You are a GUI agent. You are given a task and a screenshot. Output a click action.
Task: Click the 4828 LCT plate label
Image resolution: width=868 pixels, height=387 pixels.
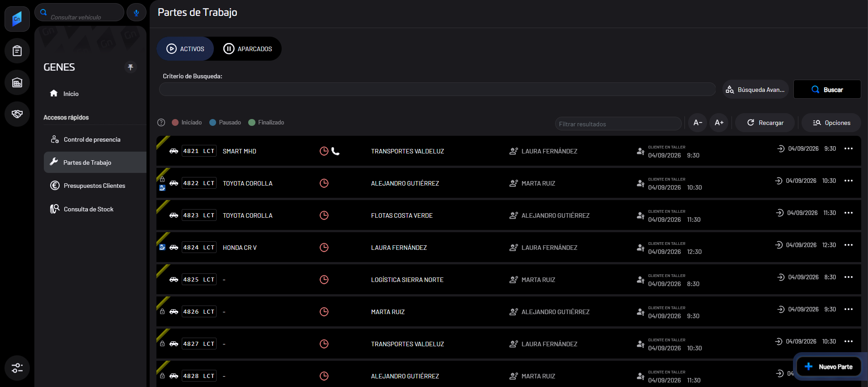[x=199, y=376]
